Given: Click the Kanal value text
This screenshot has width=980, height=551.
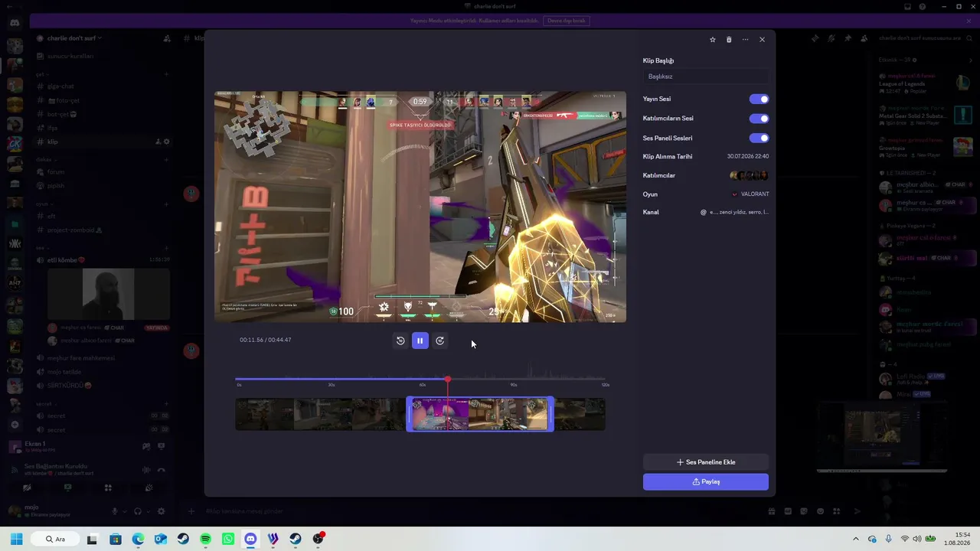Looking at the screenshot, I should tap(739, 212).
